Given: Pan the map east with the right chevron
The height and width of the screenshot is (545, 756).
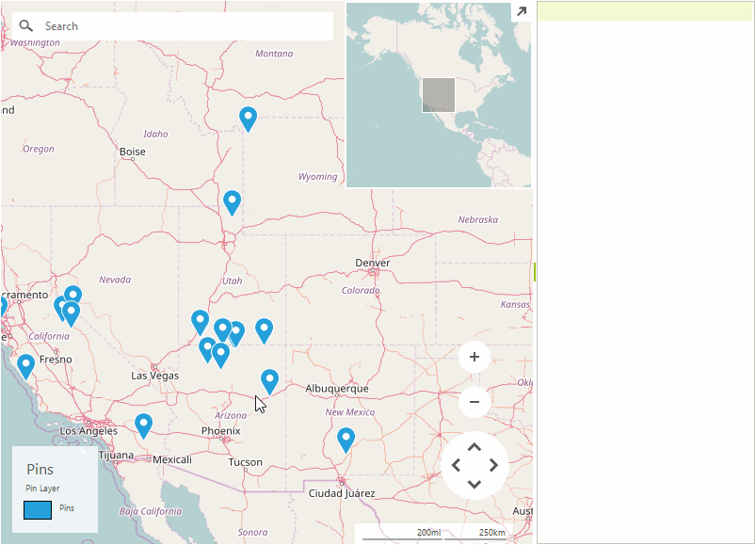Looking at the screenshot, I should (x=495, y=465).
